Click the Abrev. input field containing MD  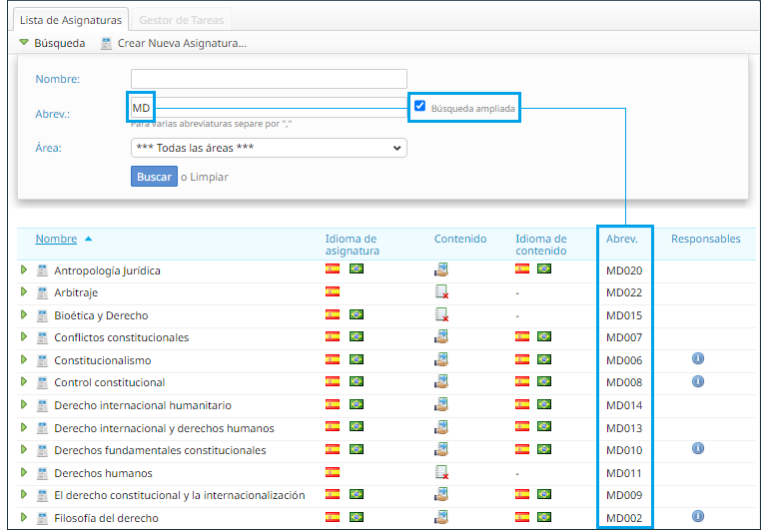269,108
